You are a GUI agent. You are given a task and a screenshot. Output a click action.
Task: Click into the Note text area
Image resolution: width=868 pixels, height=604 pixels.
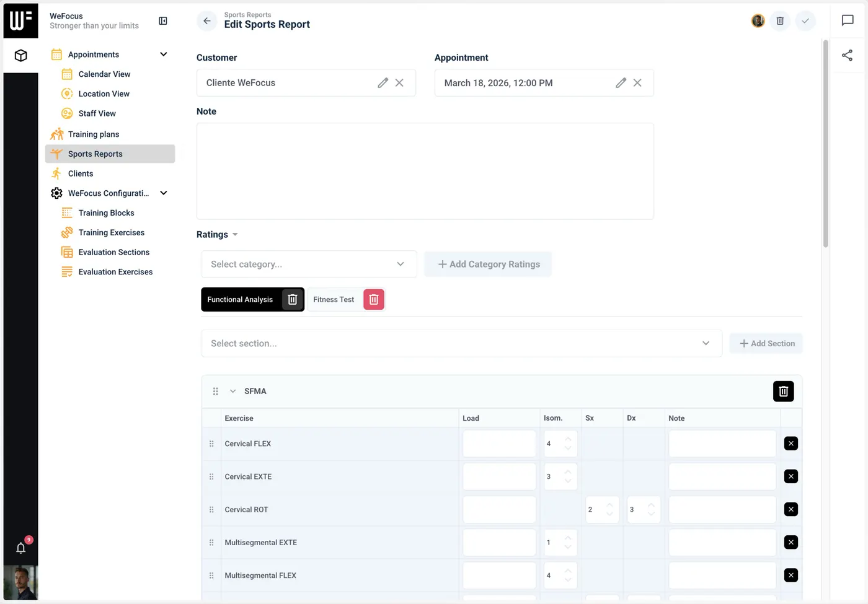(x=425, y=171)
